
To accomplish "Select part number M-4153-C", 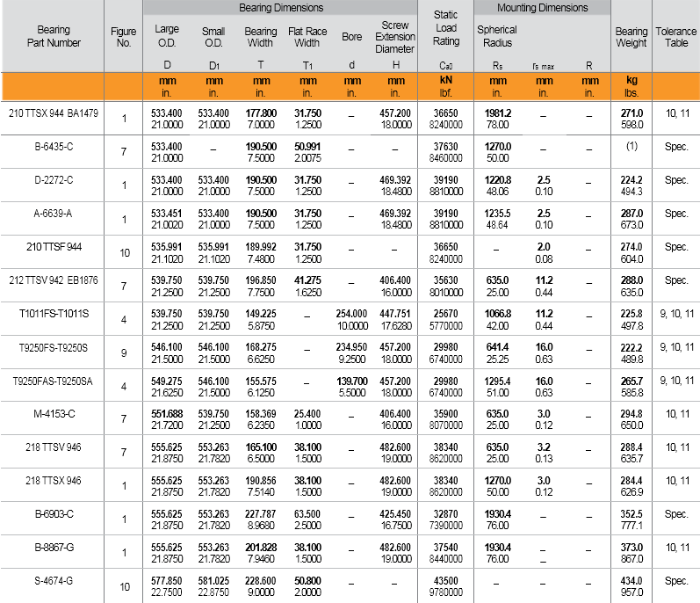I will click(x=53, y=413).
